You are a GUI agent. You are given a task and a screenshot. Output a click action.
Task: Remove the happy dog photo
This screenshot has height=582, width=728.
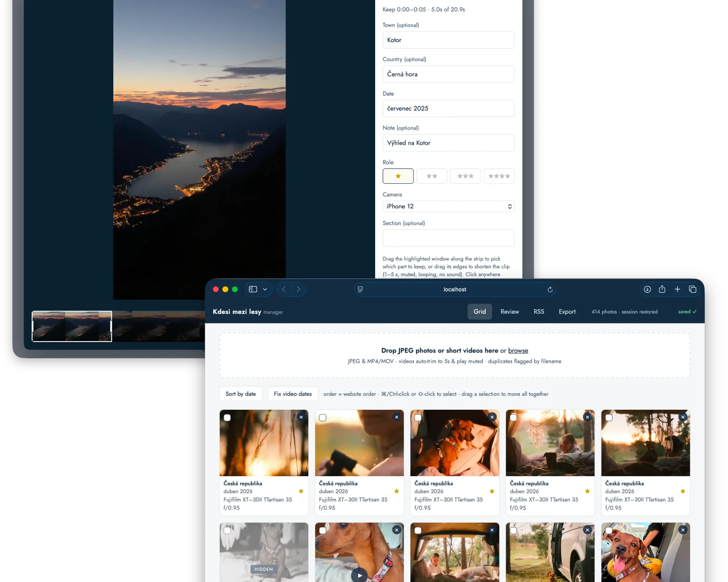point(683,530)
